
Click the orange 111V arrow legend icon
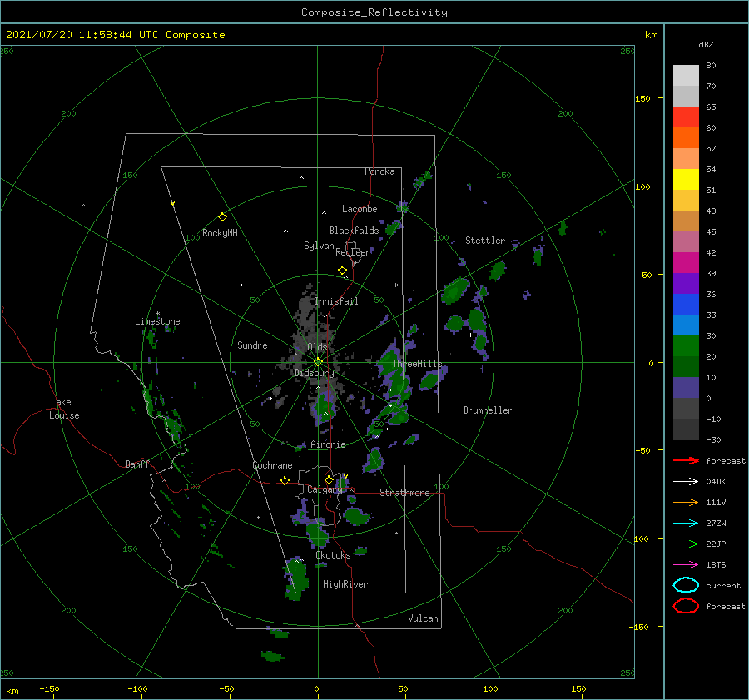pos(686,502)
